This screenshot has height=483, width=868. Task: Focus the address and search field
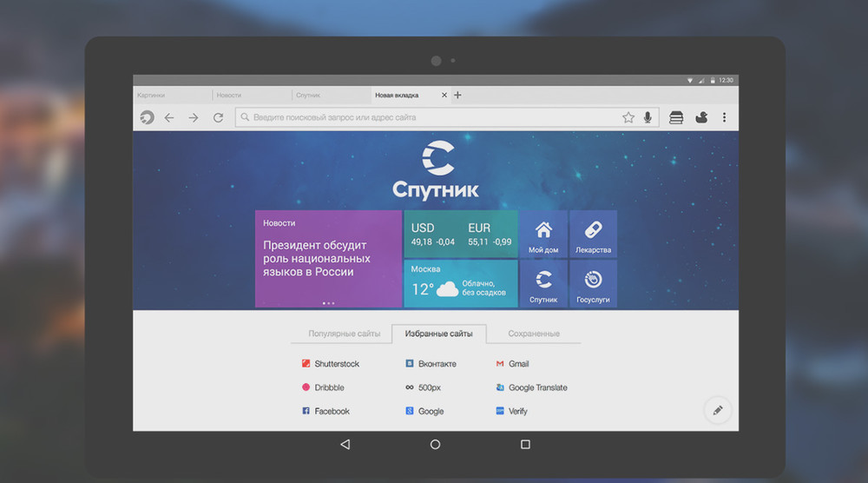coord(447,117)
